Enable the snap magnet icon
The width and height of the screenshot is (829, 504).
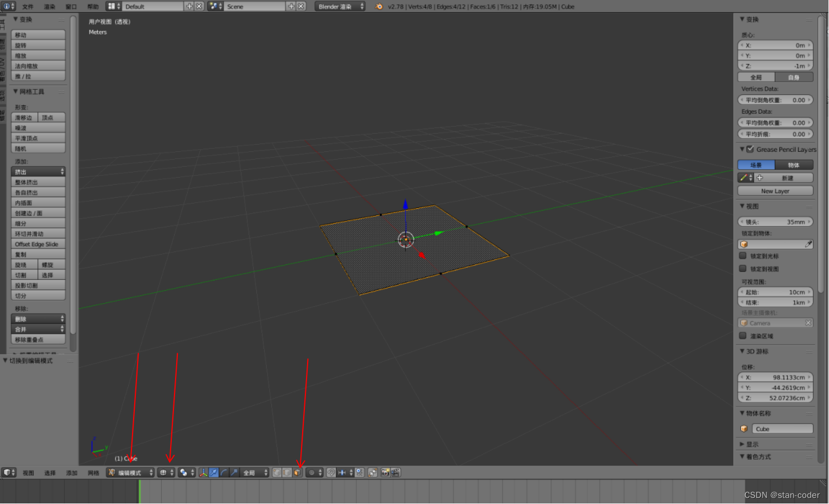point(331,472)
